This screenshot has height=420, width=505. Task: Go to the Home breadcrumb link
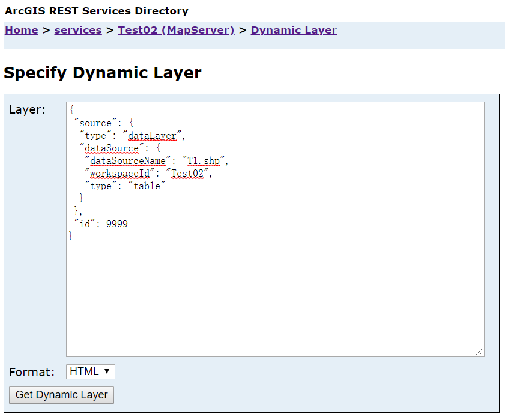click(22, 30)
